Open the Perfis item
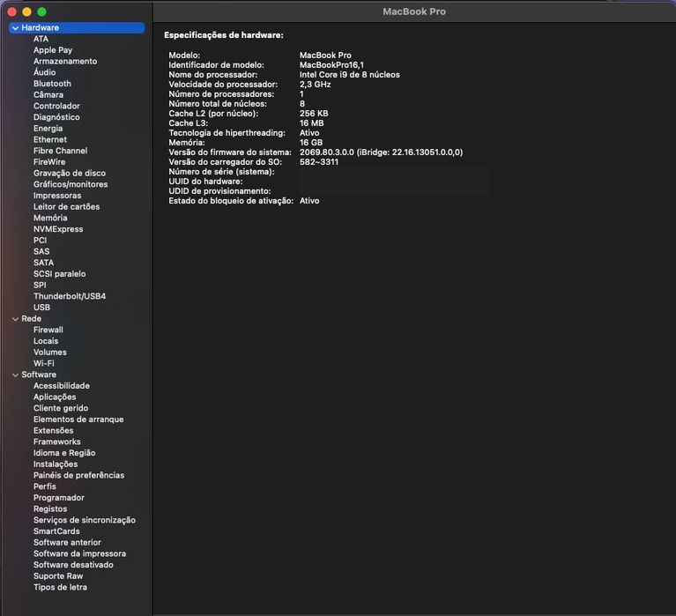Screen dimensions: 676x616 [x=45, y=487]
